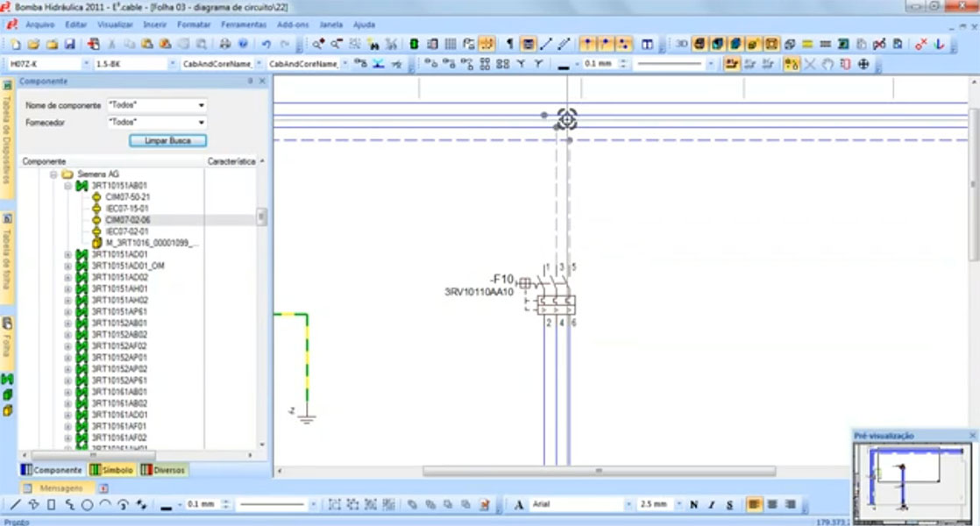Select the arc drawing tool
This screenshot has width=980, height=526.
[105, 505]
